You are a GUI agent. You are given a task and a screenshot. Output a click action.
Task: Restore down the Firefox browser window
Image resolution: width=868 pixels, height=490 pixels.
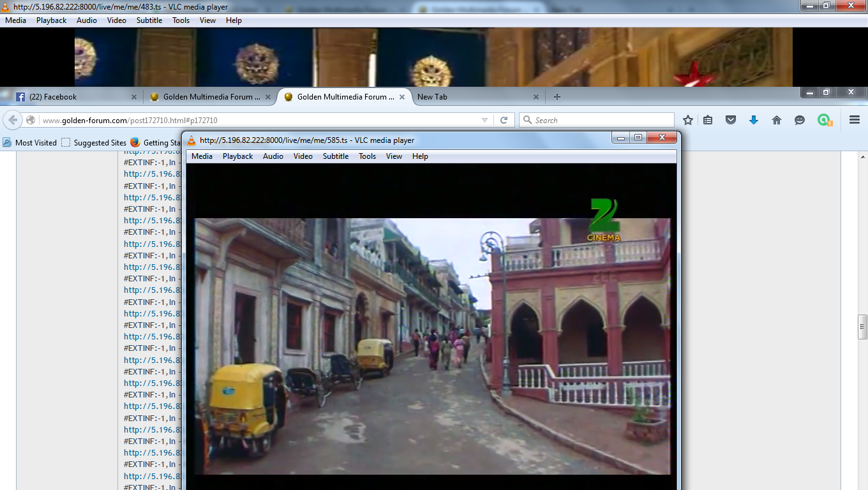coord(826,92)
